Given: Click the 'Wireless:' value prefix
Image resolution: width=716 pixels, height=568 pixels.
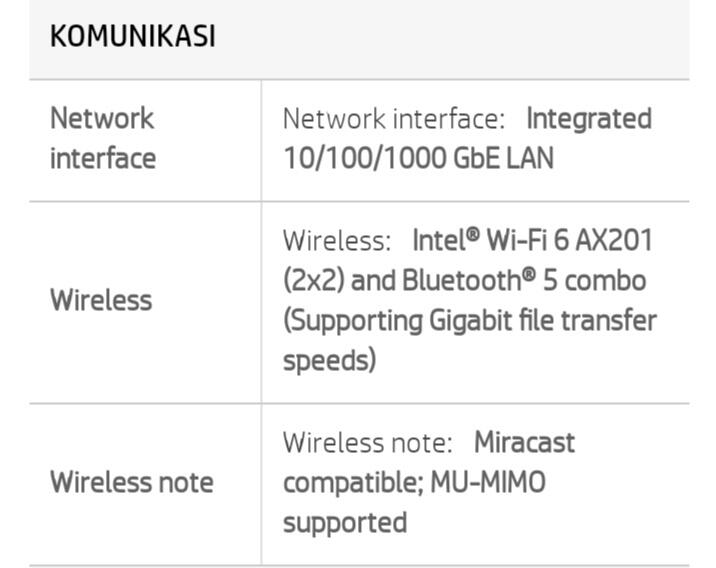Looking at the screenshot, I should (337, 240).
